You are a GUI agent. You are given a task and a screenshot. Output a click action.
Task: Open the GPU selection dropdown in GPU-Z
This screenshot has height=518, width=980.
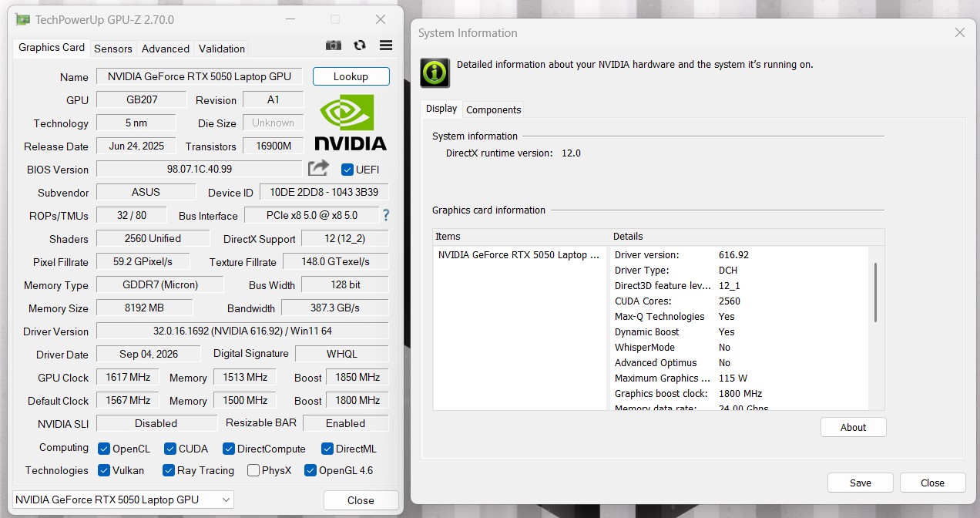pos(123,499)
